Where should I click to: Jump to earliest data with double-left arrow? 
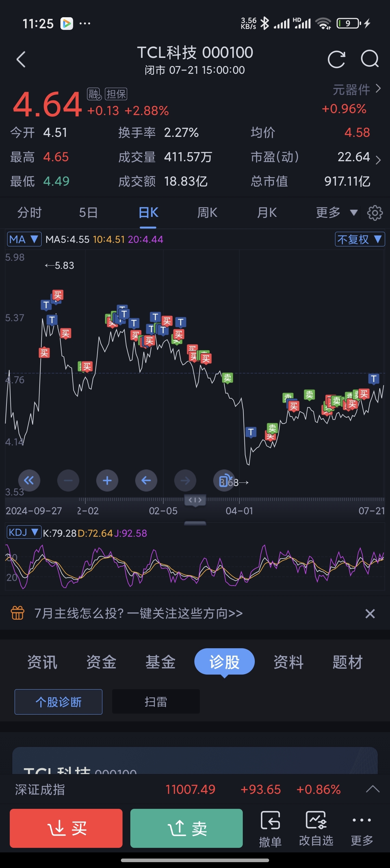click(29, 480)
